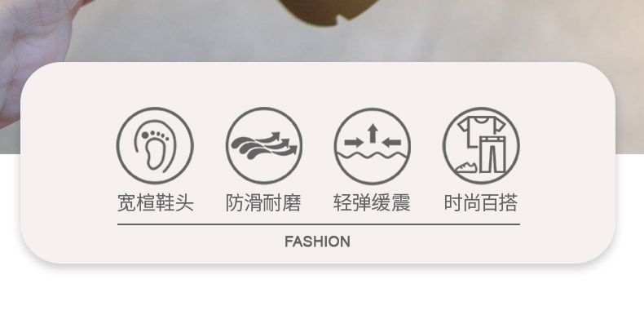Viewport: 644px width, 328px height.
Task: Open the 时尚百搭 label
Action: click(480, 202)
